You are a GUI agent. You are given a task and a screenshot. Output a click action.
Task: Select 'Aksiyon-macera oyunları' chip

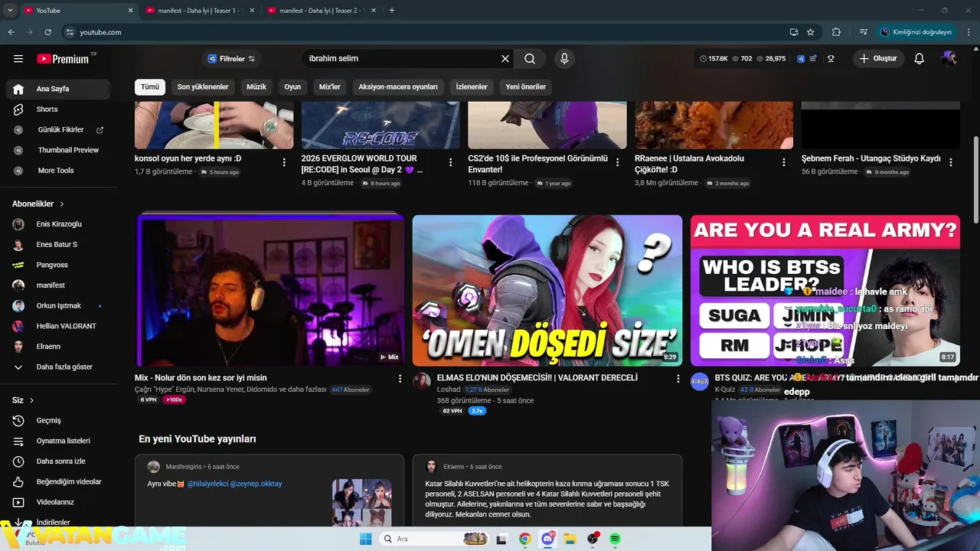pos(398,87)
